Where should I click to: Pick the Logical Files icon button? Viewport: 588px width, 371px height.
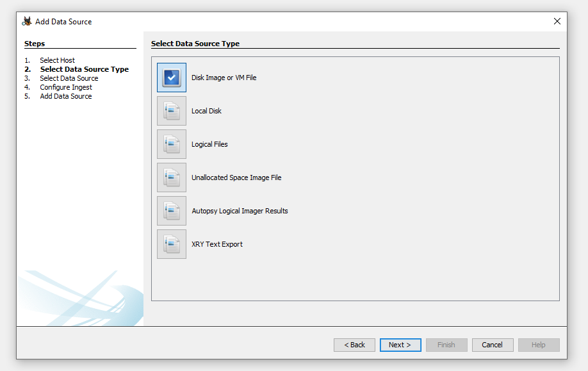[x=172, y=144]
